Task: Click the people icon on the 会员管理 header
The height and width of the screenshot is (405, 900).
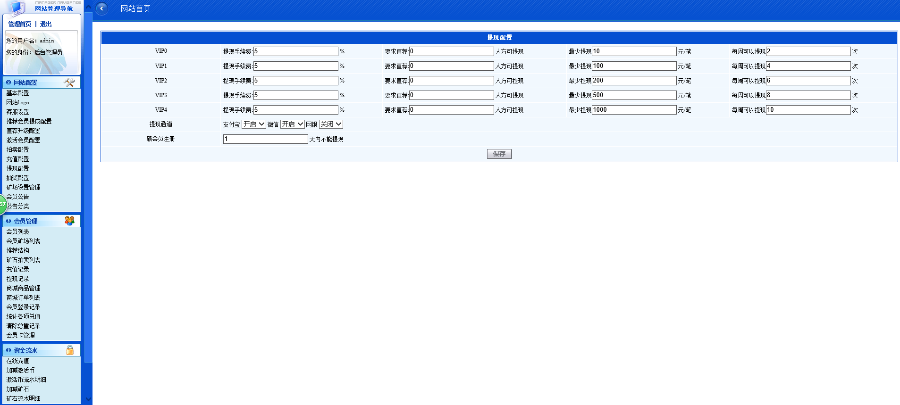Action: (x=69, y=221)
